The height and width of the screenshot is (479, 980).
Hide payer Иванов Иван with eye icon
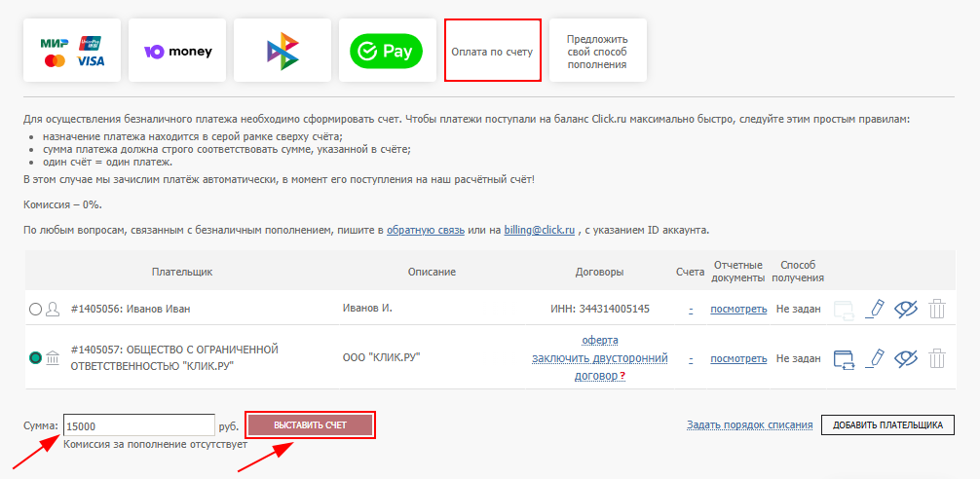coord(907,309)
